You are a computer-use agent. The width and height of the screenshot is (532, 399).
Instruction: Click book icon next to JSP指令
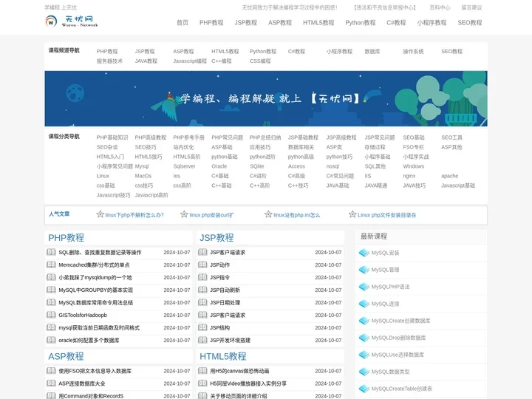202,277
